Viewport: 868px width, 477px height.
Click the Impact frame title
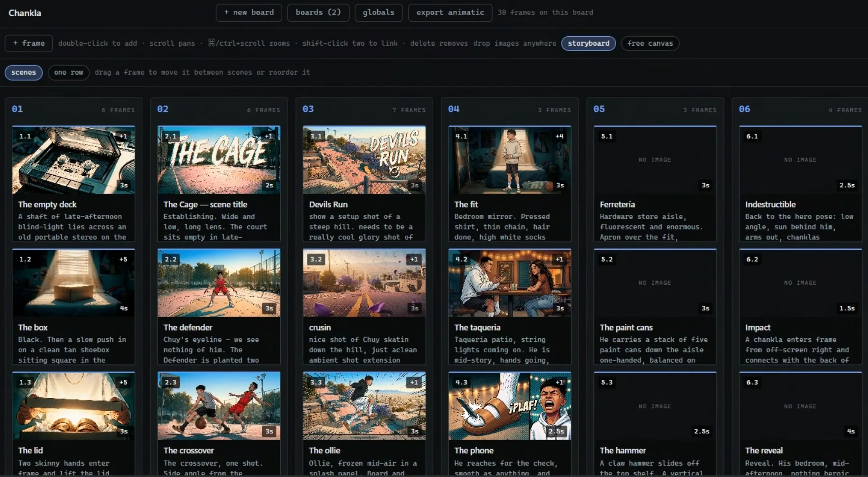click(x=757, y=327)
